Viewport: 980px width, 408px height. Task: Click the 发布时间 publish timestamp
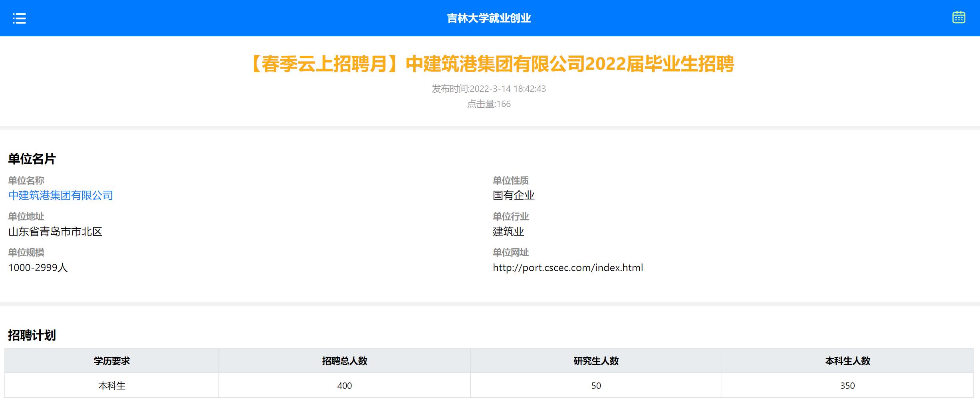click(488, 89)
